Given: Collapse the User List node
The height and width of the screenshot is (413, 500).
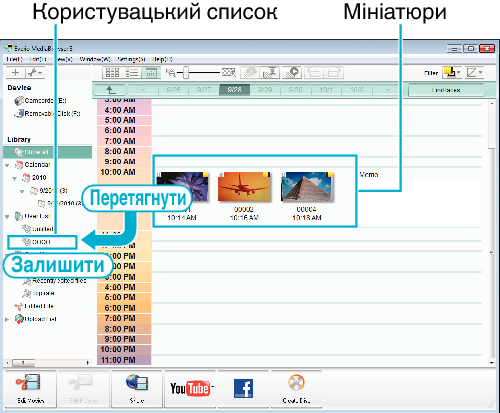Looking at the screenshot, I should click(7, 217).
